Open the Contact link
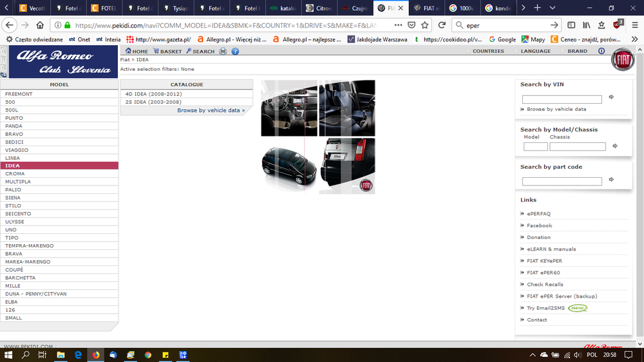 pyautogui.click(x=537, y=319)
